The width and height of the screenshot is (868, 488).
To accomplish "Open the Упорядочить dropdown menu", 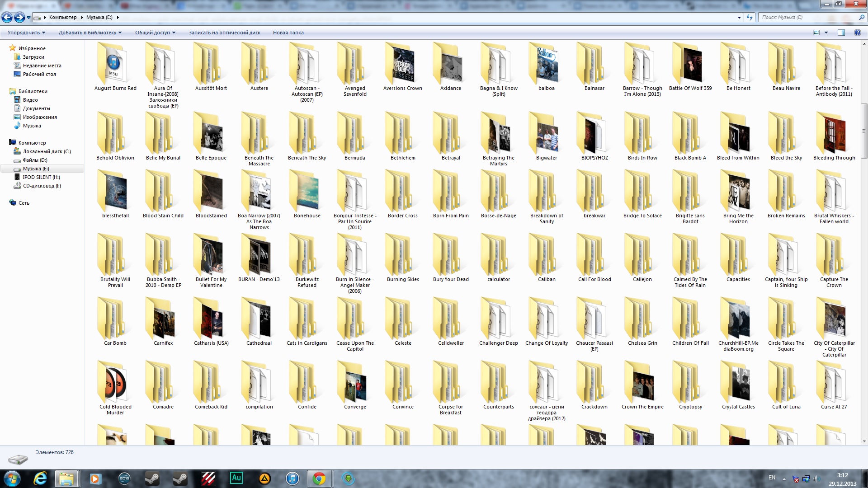I will click(26, 33).
